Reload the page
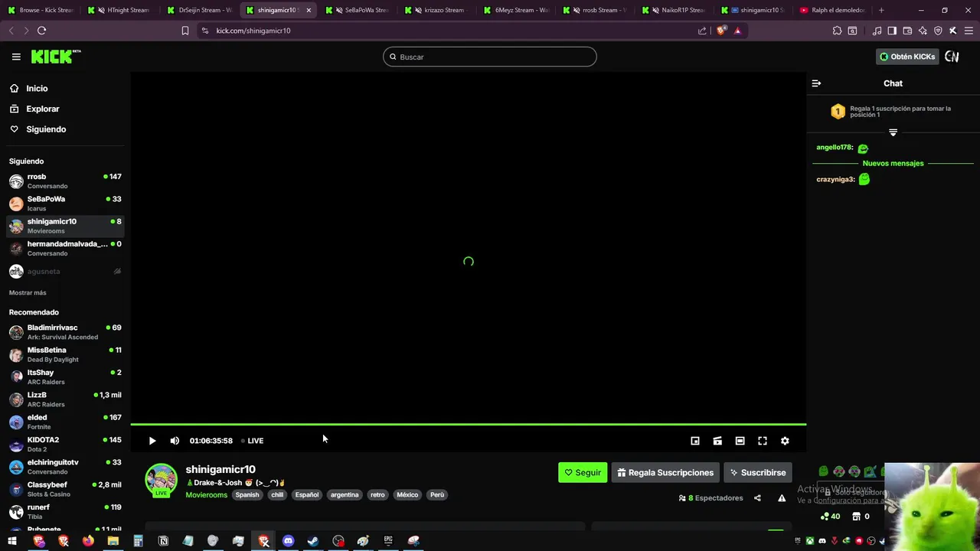Screen dimensions: 980x551 (41, 31)
